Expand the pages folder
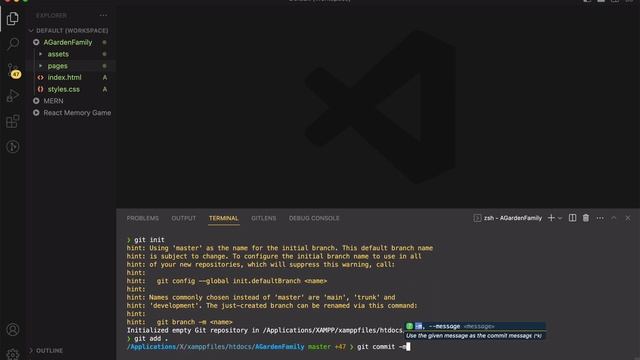Screen dimensions: 640x360 coord(58,66)
